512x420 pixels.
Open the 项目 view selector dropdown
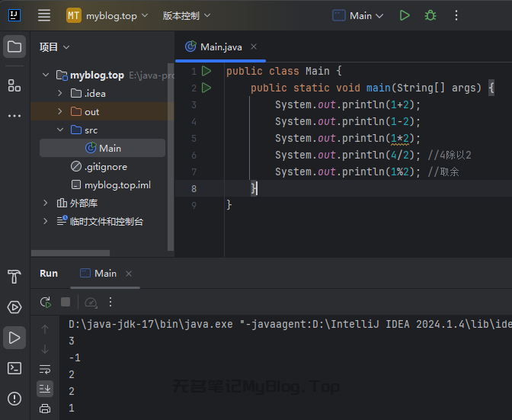pyautogui.click(x=55, y=47)
